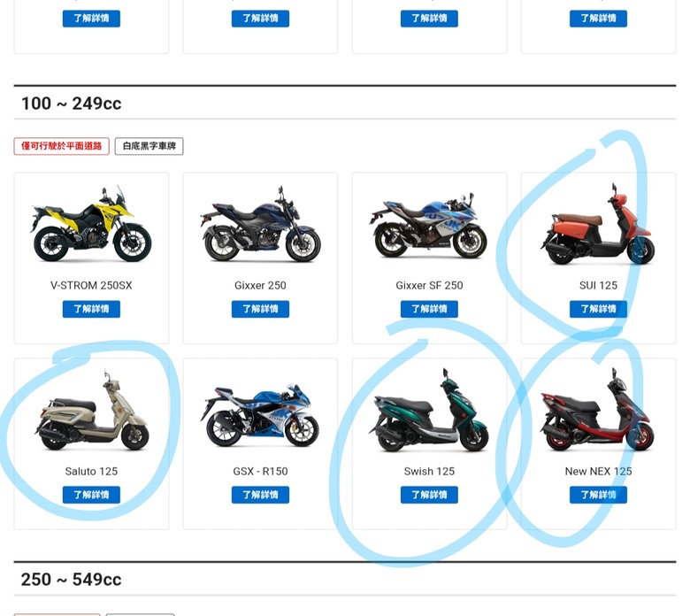
Task: Click 了解詳情 below SUI 125
Action: coord(598,309)
